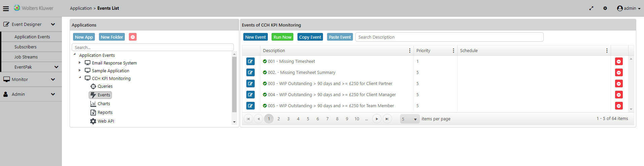Click the New Event button
The image size is (644, 166).
[x=255, y=37]
